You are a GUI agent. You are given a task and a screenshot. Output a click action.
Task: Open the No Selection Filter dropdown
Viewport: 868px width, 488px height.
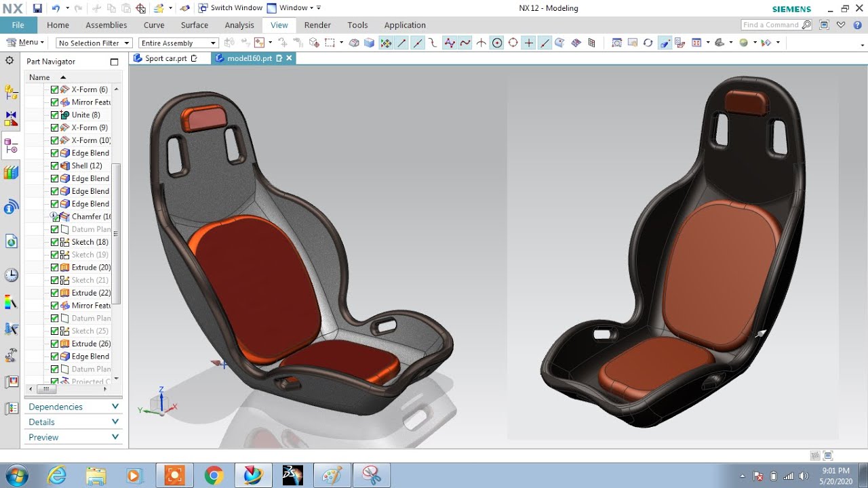click(94, 43)
